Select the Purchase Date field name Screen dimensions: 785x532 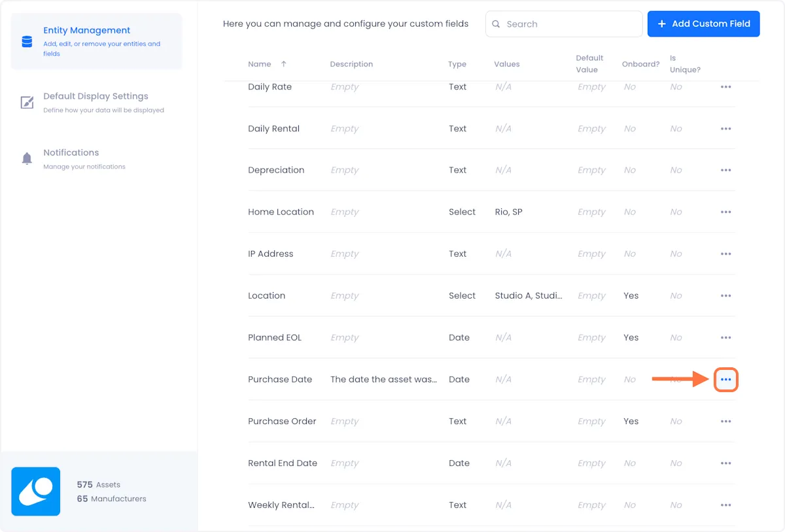280,379
